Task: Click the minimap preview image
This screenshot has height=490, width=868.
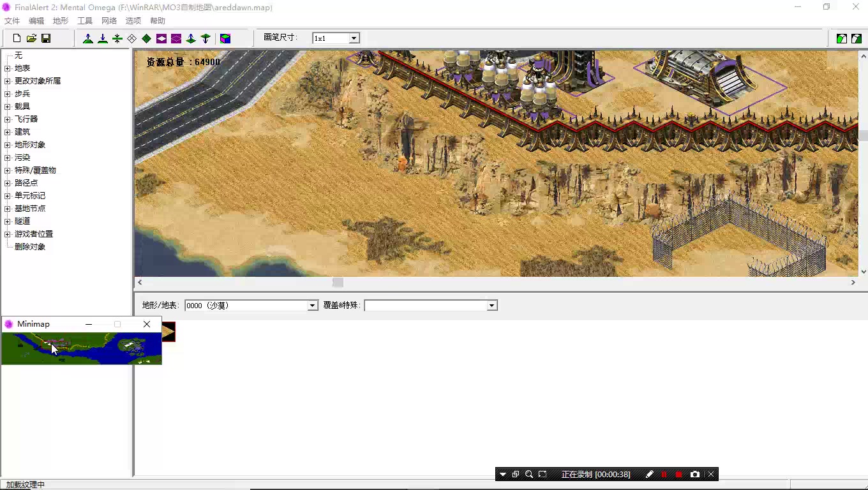Action: tap(81, 348)
